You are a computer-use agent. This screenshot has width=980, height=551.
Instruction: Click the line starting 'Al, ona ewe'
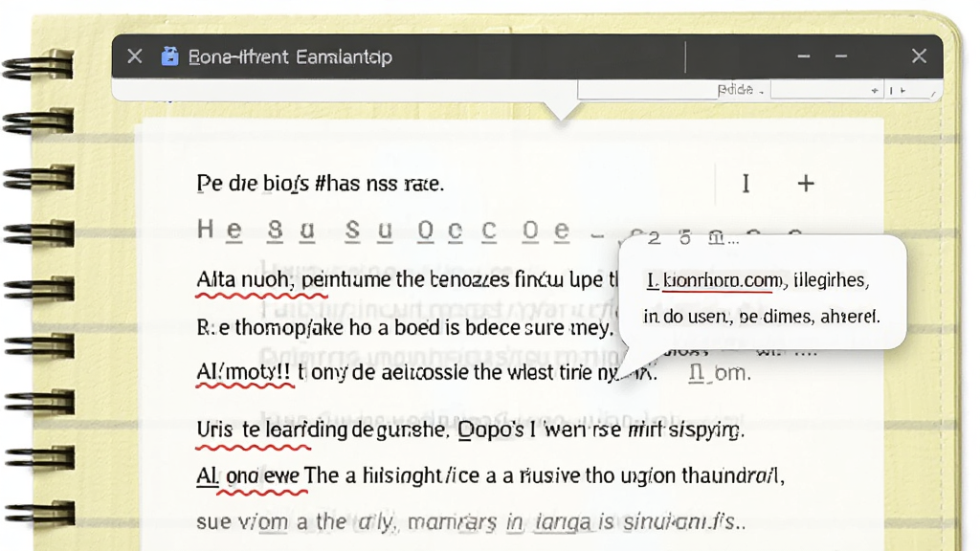coord(490,476)
